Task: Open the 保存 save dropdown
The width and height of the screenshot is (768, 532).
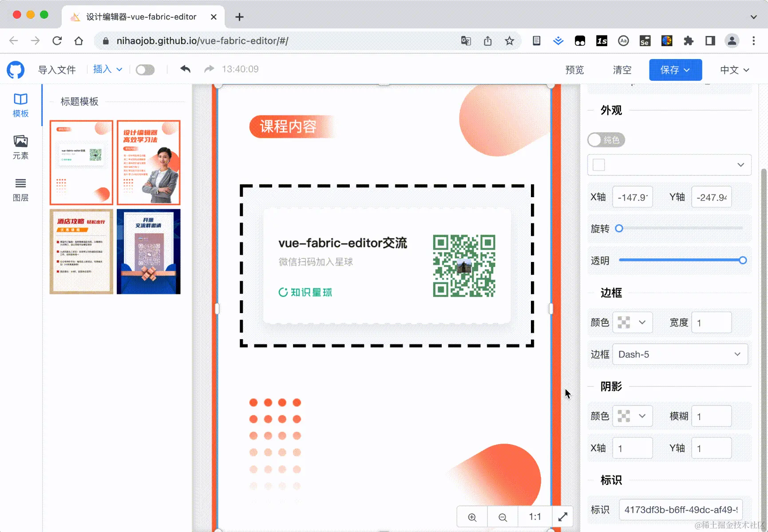Action: coord(675,70)
